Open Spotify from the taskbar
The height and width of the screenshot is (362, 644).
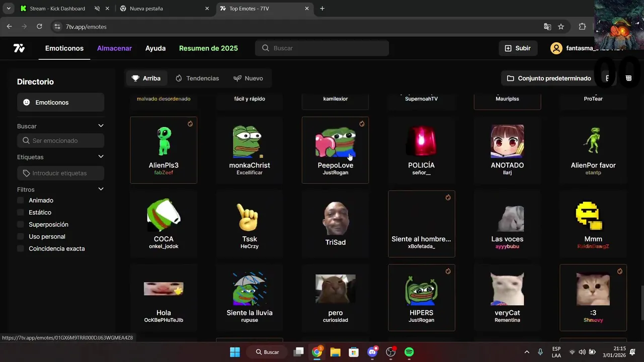(409, 352)
